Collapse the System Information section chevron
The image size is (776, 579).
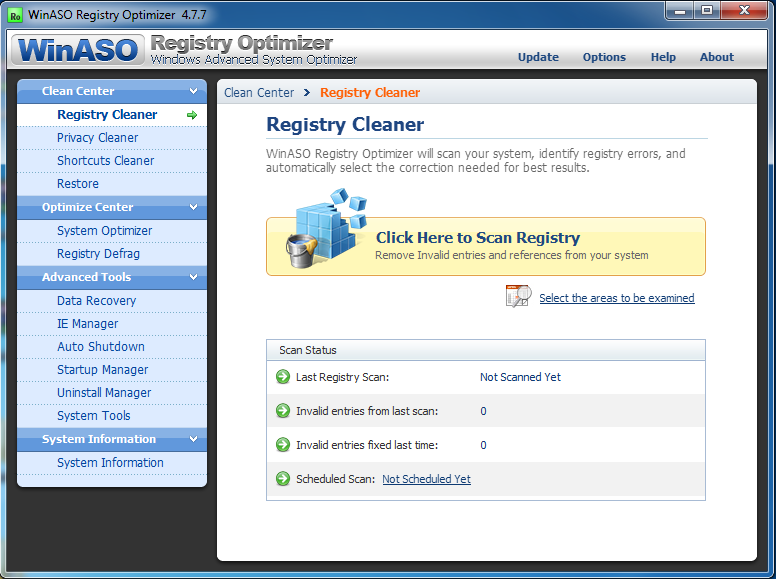(x=194, y=439)
